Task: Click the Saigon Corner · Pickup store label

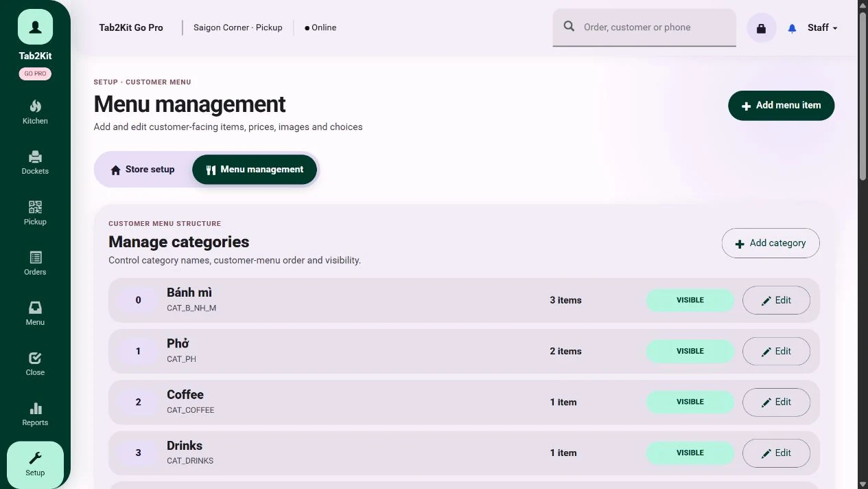Action: (238, 27)
